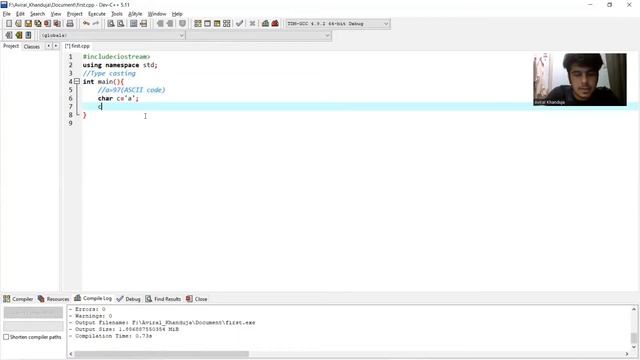Screen dimensions: 640x360
Task: Switch to the Find Results bottom tab
Action: (x=163, y=299)
